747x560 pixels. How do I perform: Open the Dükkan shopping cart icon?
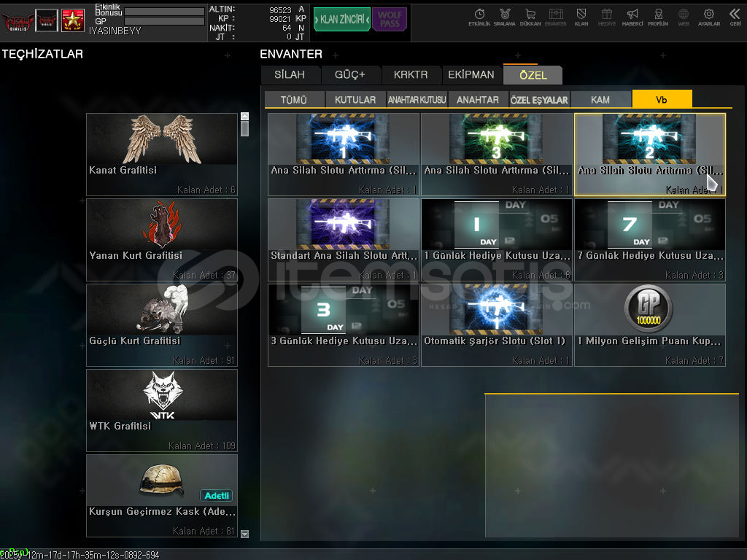click(x=530, y=17)
